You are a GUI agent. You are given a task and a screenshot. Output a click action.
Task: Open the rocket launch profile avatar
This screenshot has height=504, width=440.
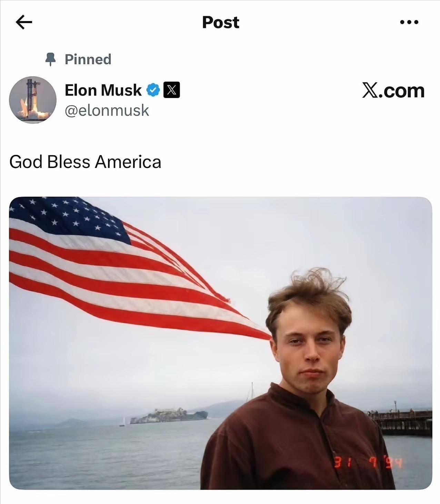(x=33, y=100)
